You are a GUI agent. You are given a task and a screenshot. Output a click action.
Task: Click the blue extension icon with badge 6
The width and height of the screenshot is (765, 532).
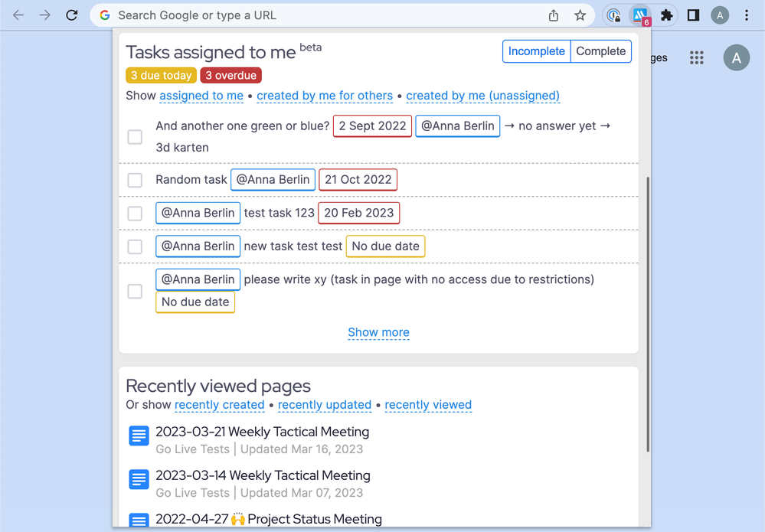642,15
